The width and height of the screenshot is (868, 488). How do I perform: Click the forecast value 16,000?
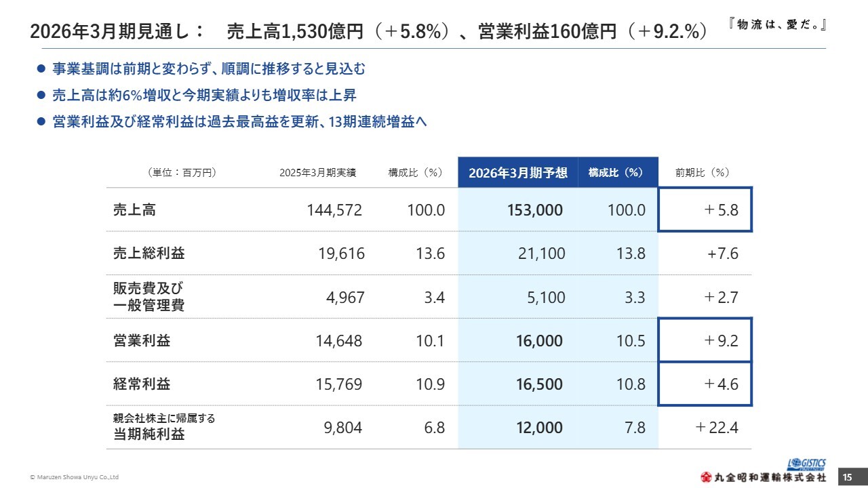click(539, 340)
